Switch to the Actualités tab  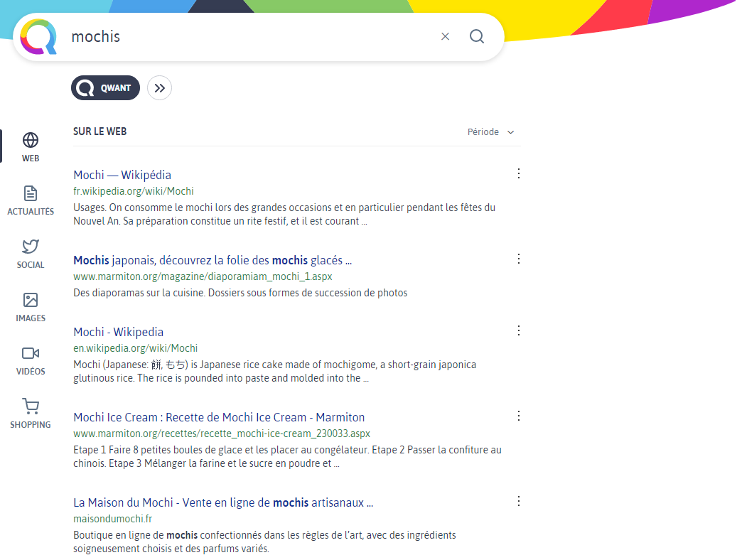31,200
